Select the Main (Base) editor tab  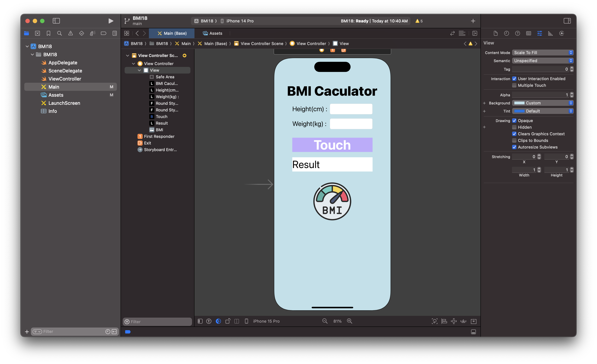pyautogui.click(x=172, y=33)
